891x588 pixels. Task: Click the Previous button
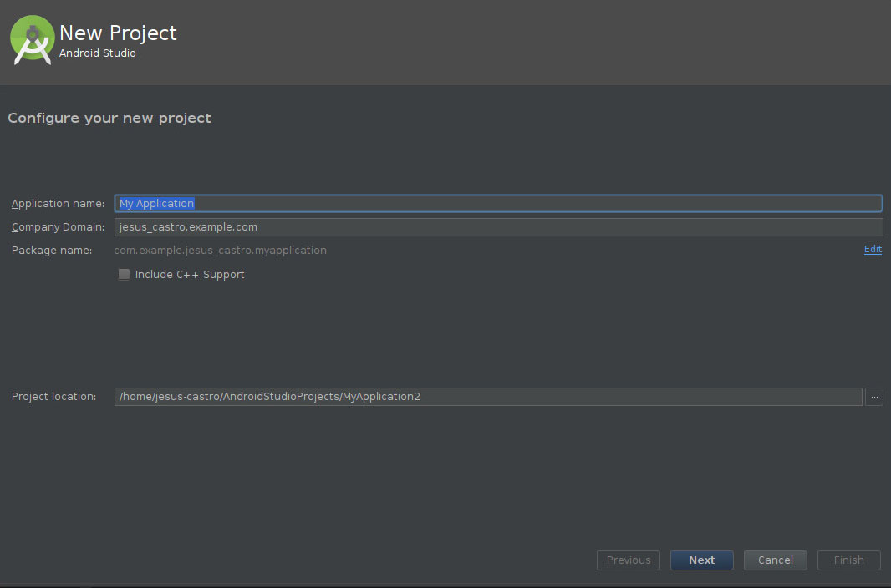(629, 560)
